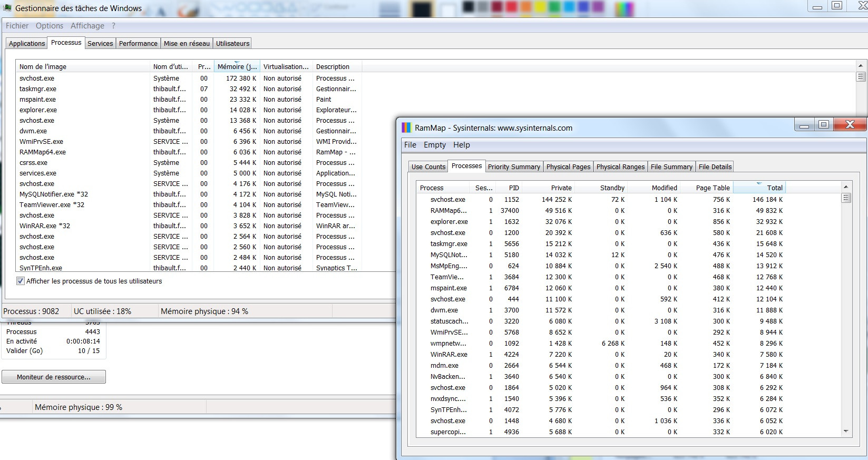This screenshot has height=460, width=868.
Task: Sort RamMap list by Process column
Action: 443,188
